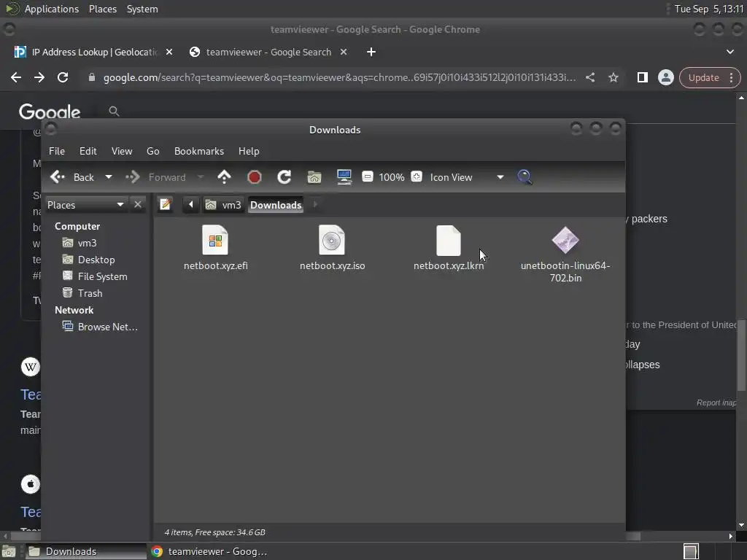The height and width of the screenshot is (560, 747).
Task: Click the taskbar Downloads window button
Action: (86, 551)
